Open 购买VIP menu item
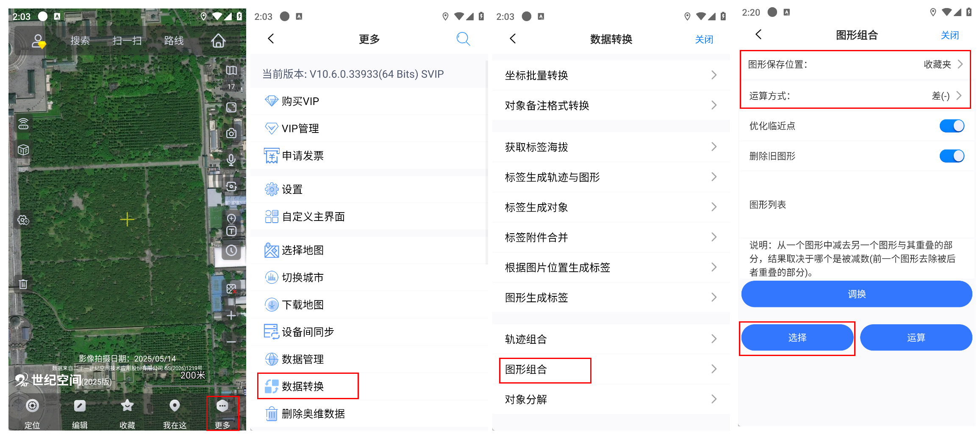980x439 pixels. 369,101
